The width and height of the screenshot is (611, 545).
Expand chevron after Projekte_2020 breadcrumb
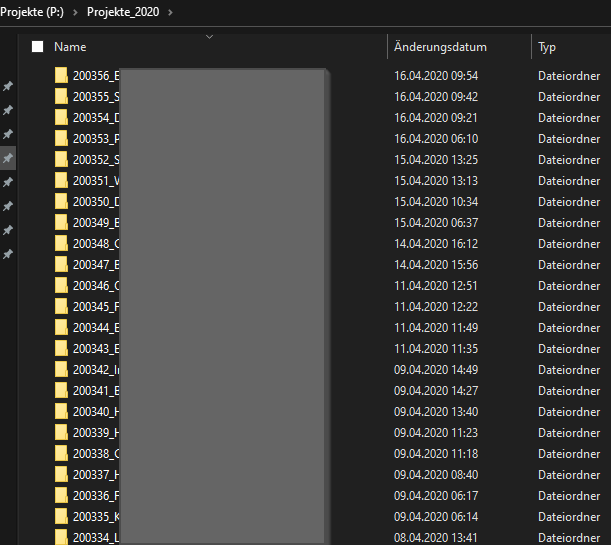(x=170, y=12)
